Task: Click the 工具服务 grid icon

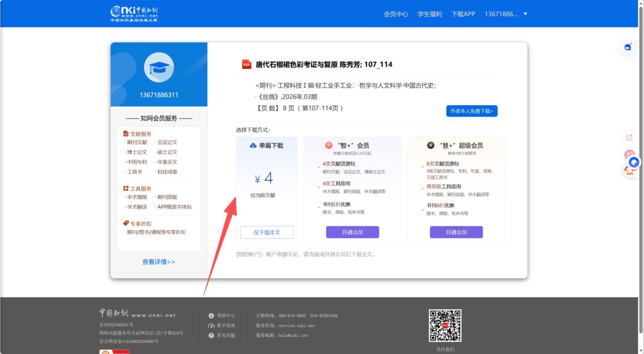Action: (126, 189)
